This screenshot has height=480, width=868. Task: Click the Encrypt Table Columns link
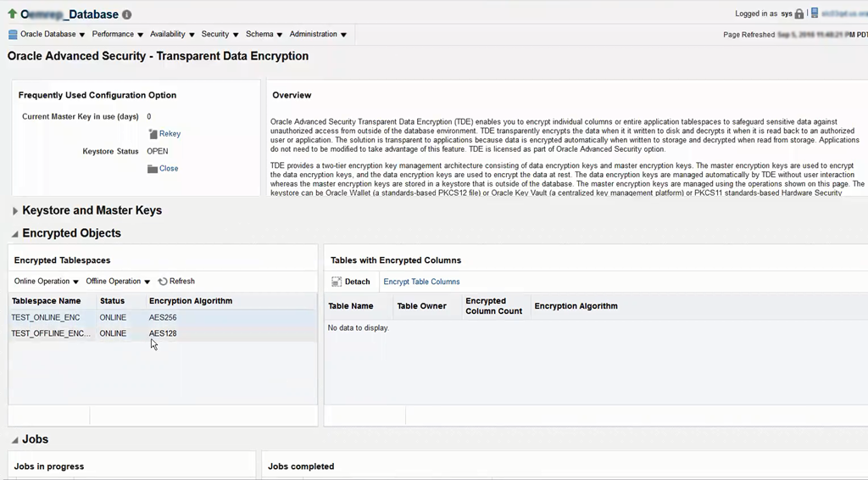click(x=421, y=282)
